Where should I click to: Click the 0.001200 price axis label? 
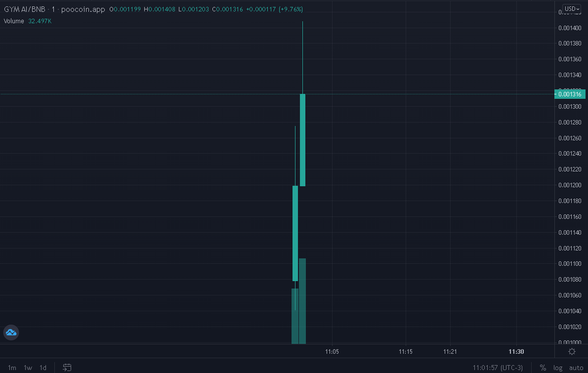tap(570, 185)
